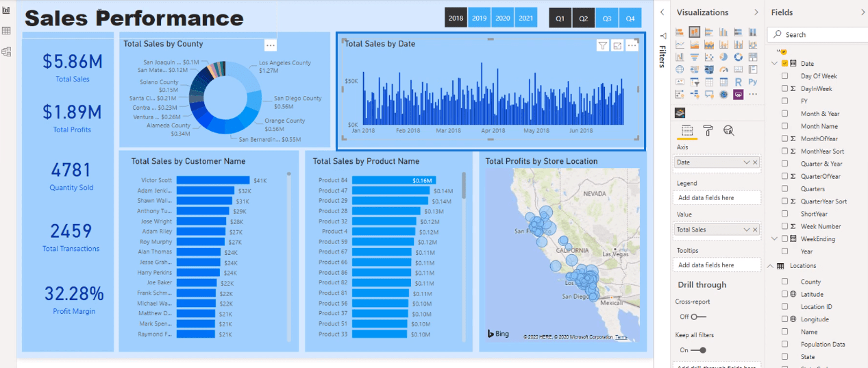Screen dimensions: 868x368
Task: Open more options on Total Sales by County
Action: [x=271, y=45]
